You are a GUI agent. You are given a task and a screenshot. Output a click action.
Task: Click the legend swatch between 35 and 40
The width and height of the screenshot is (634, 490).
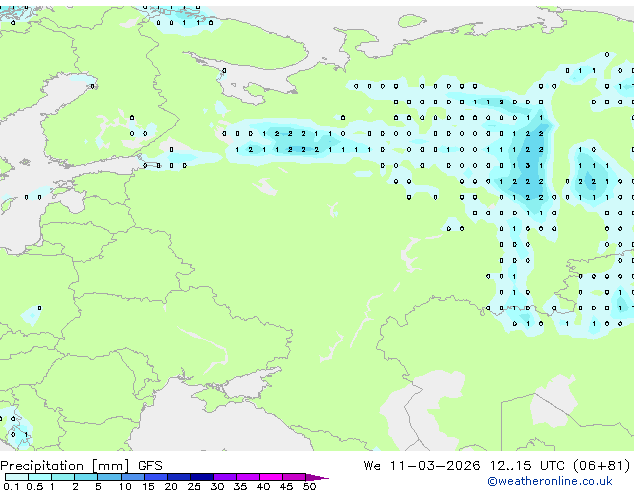[248, 477]
